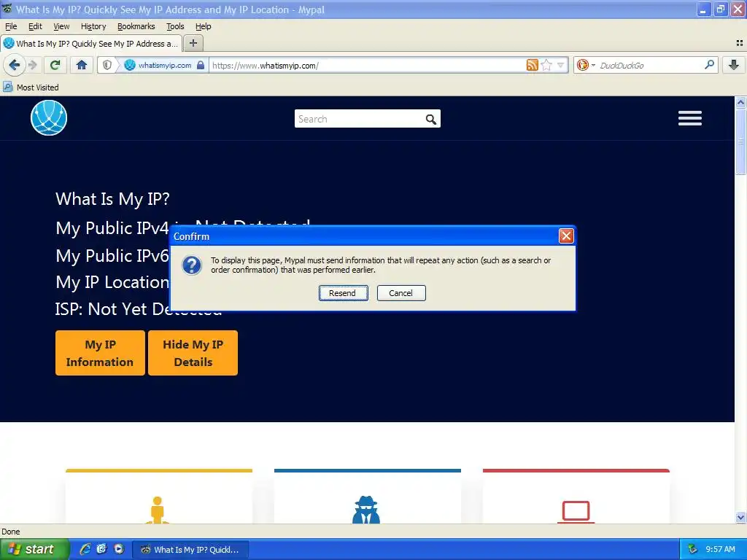Viewport: 747px width, 560px height.
Task: Open the History menu
Action: (x=93, y=26)
